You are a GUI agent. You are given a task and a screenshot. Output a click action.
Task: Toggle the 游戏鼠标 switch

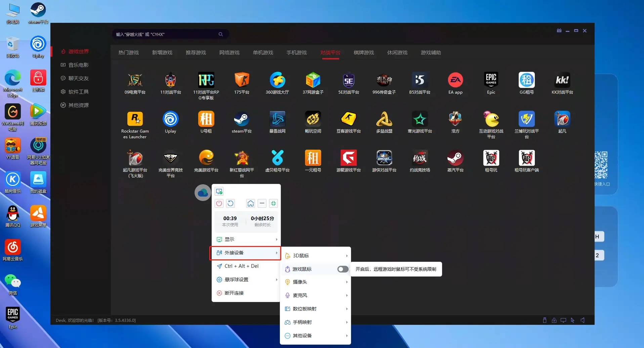click(343, 269)
